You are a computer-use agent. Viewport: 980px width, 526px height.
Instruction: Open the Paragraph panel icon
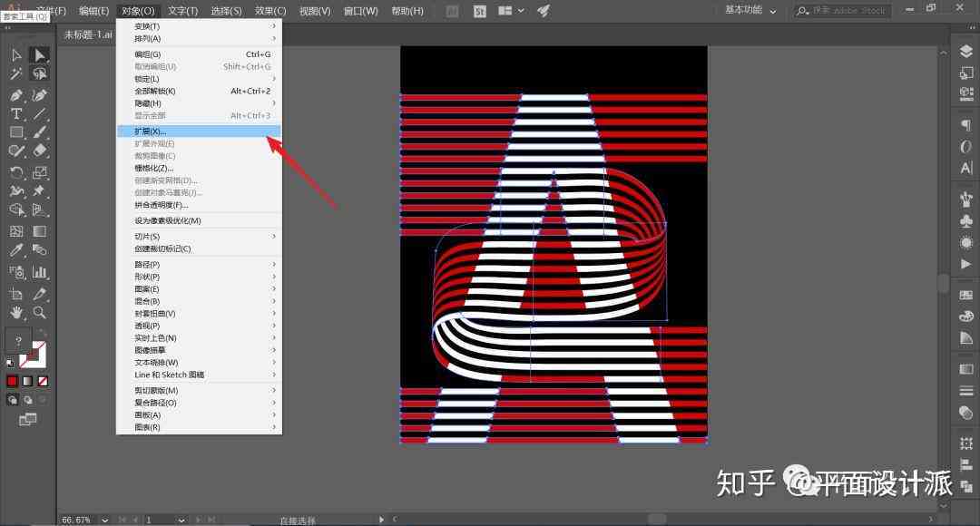click(x=965, y=125)
